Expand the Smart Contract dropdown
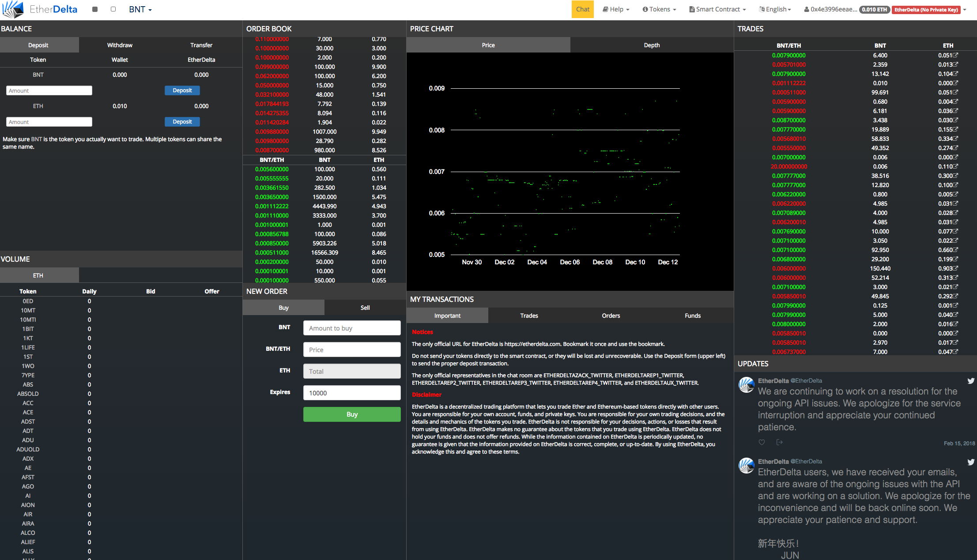 [x=717, y=9]
